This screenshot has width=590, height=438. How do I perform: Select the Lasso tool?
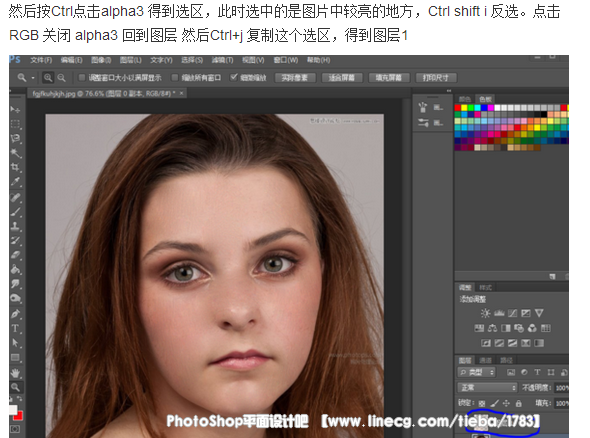pos(15,138)
